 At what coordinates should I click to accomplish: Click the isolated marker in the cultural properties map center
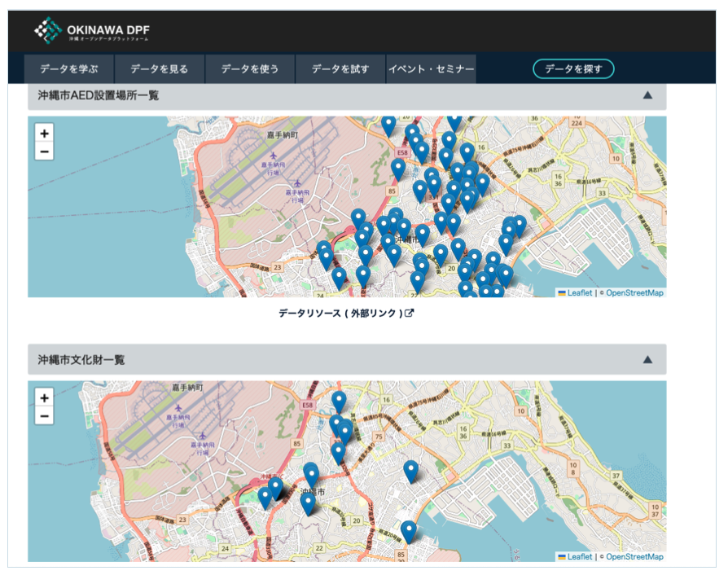(x=411, y=470)
